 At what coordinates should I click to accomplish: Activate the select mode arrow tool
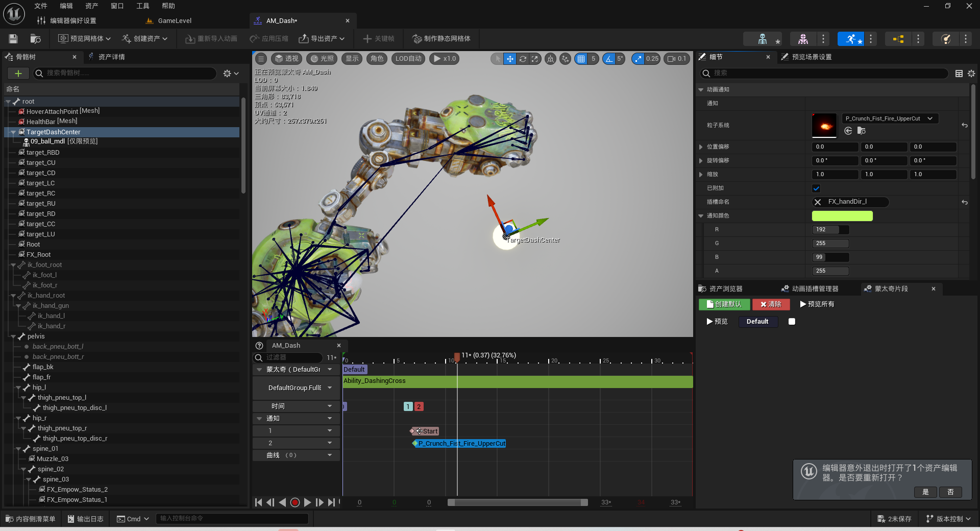tap(498, 59)
